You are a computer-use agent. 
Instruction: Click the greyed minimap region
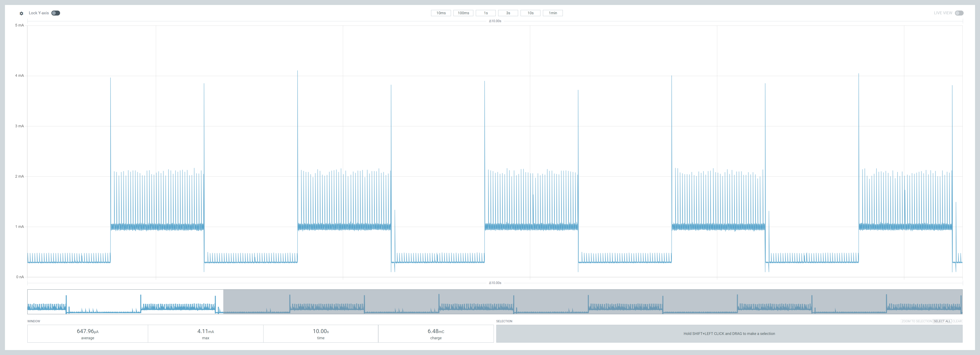(592, 301)
